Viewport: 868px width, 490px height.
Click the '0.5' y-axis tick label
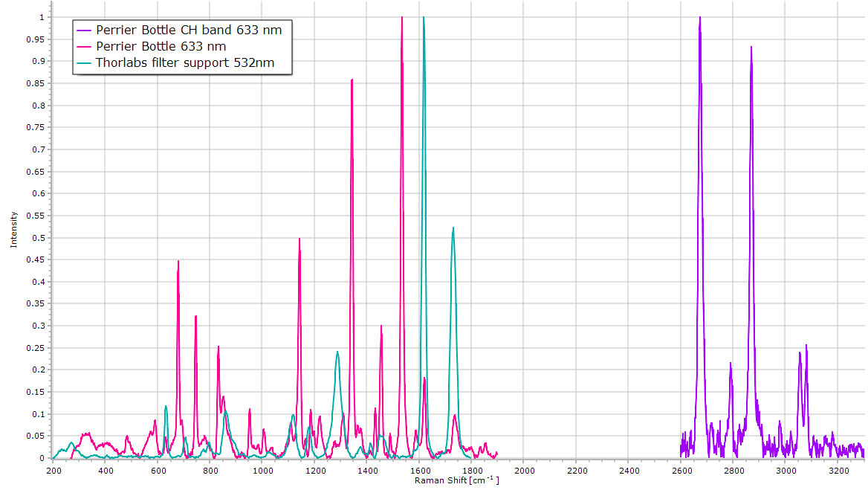[x=37, y=238]
